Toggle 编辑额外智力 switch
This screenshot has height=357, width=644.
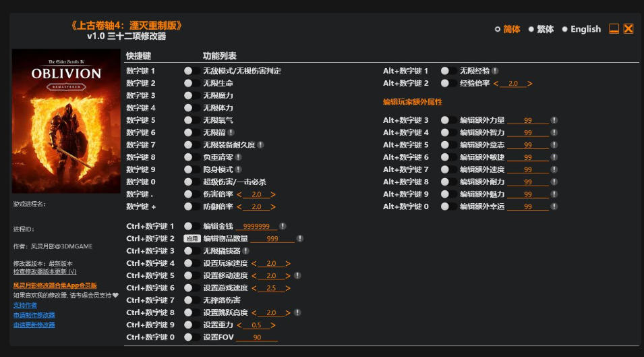[448, 132]
